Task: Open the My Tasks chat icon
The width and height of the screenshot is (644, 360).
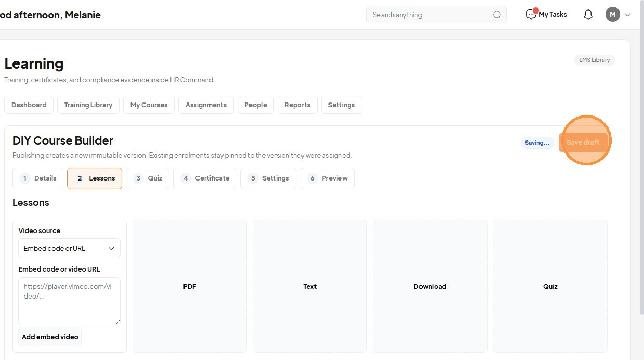Action: click(x=531, y=15)
